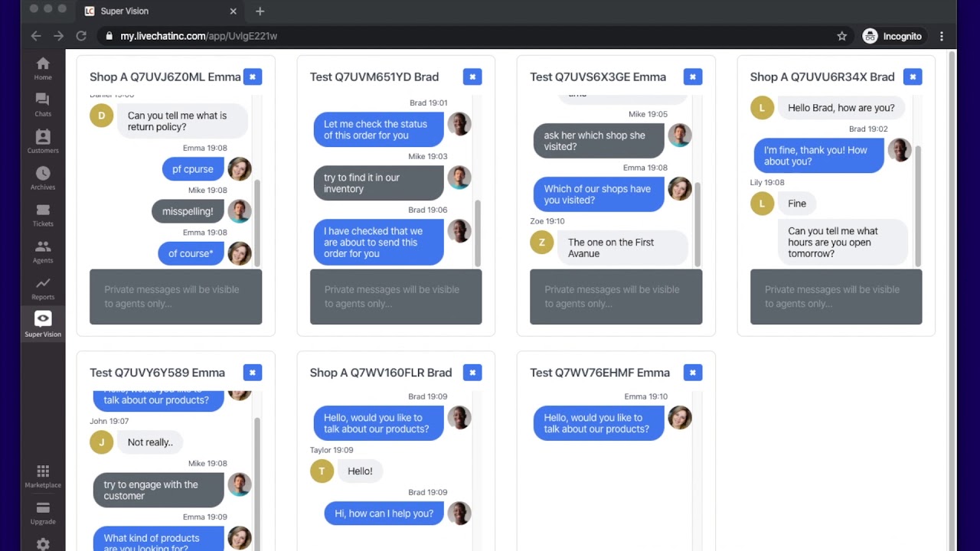The width and height of the screenshot is (980, 551).
Task: Click the address bar URL
Action: click(198, 36)
